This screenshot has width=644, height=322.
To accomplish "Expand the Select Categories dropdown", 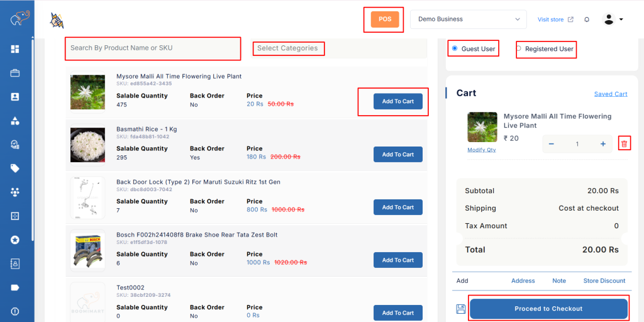I will tap(288, 48).
